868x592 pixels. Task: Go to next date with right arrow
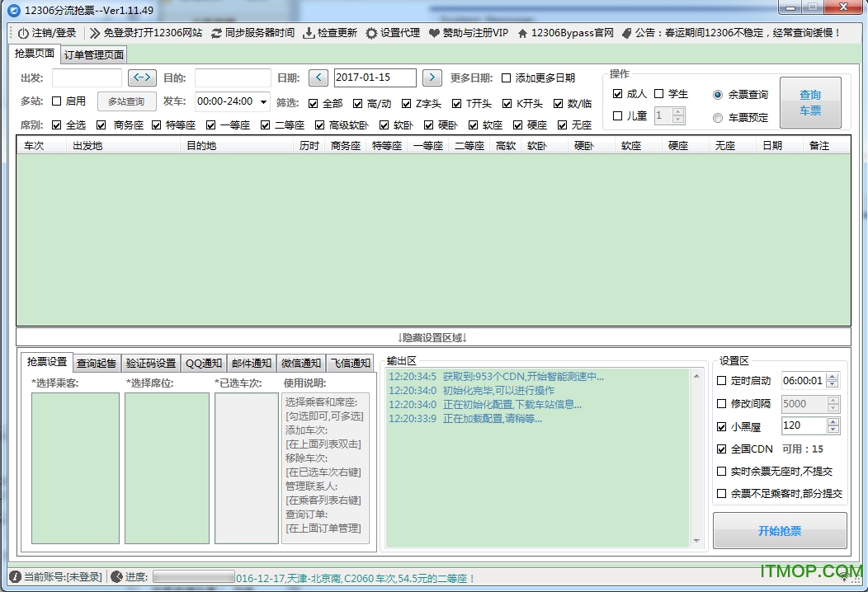pyautogui.click(x=432, y=78)
